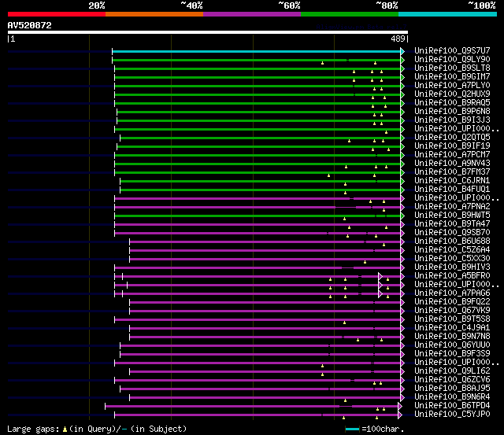View the UniRef100_B6U688 subject

pyautogui.click(x=452, y=241)
